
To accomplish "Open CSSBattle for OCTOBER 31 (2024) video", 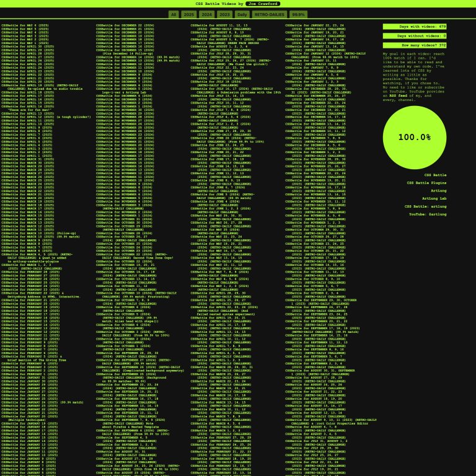I will [x=124, y=219].
